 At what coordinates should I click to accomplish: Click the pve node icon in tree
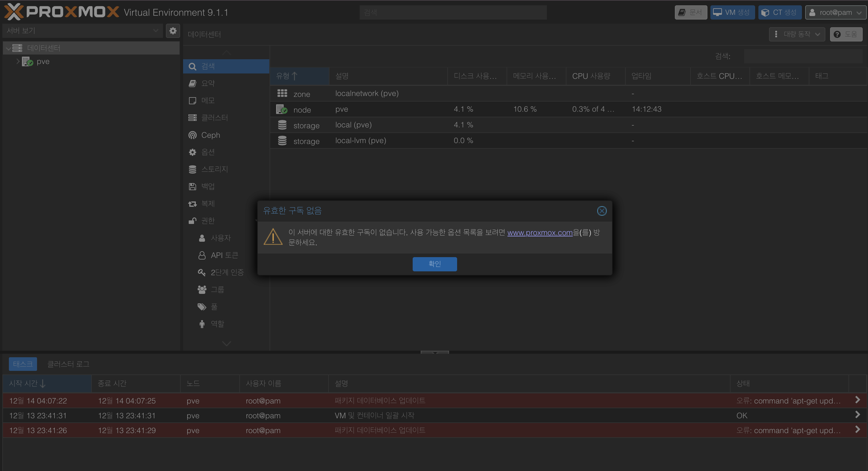pos(27,62)
